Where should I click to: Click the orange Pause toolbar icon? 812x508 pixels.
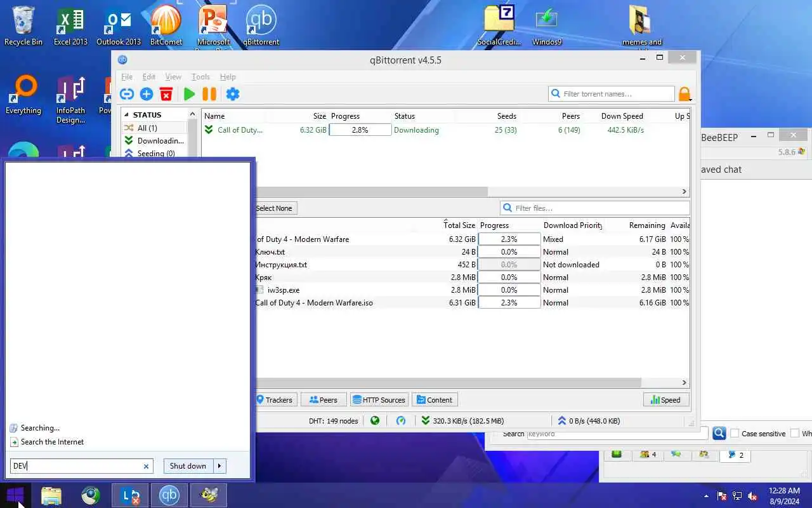(x=209, y=94)
